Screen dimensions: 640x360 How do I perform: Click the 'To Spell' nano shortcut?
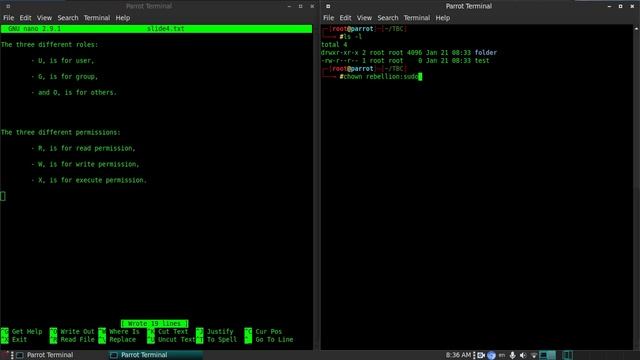point(222,339)
